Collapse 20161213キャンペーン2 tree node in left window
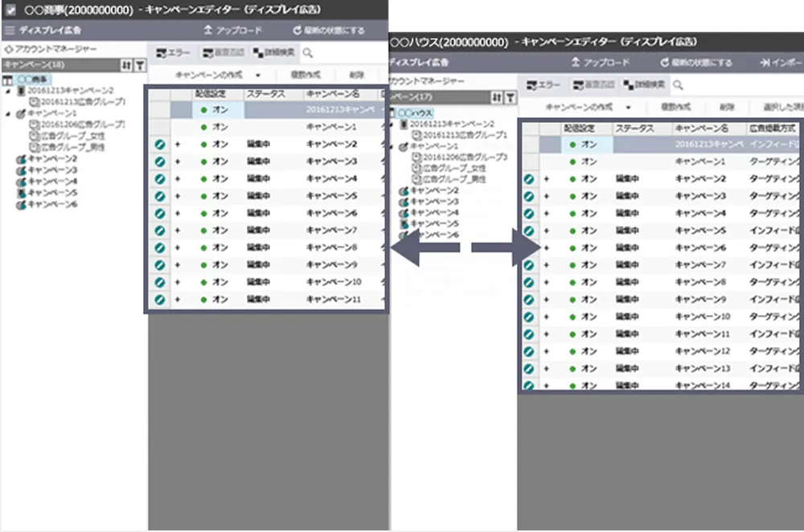This screenshot has height=532, width=804. 7,92
